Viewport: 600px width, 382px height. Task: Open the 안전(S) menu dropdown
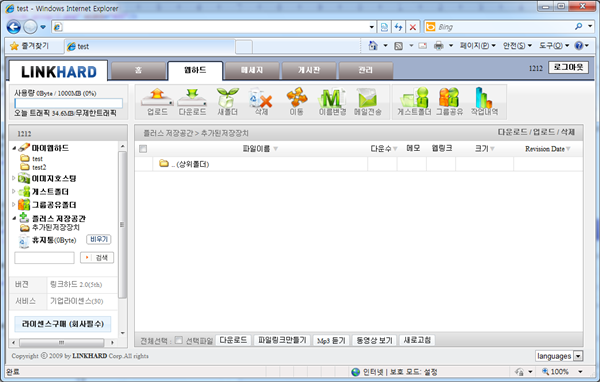[517, 46]
